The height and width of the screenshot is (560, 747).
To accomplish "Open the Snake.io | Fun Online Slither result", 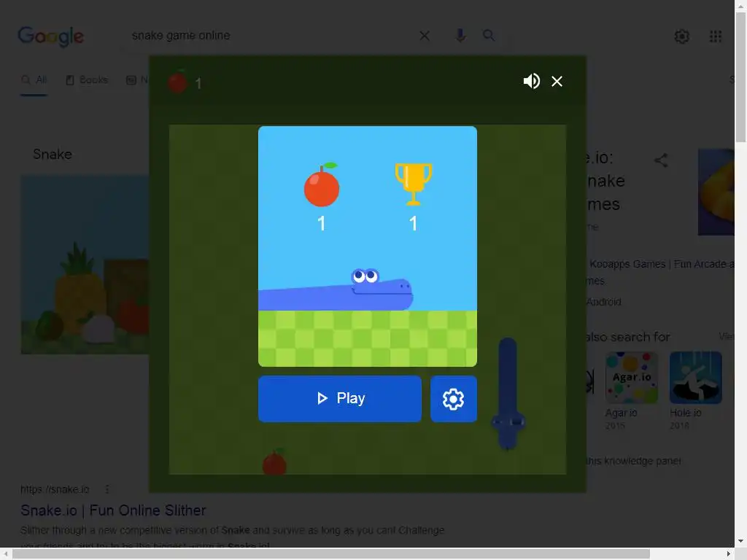I will (113, 510).
